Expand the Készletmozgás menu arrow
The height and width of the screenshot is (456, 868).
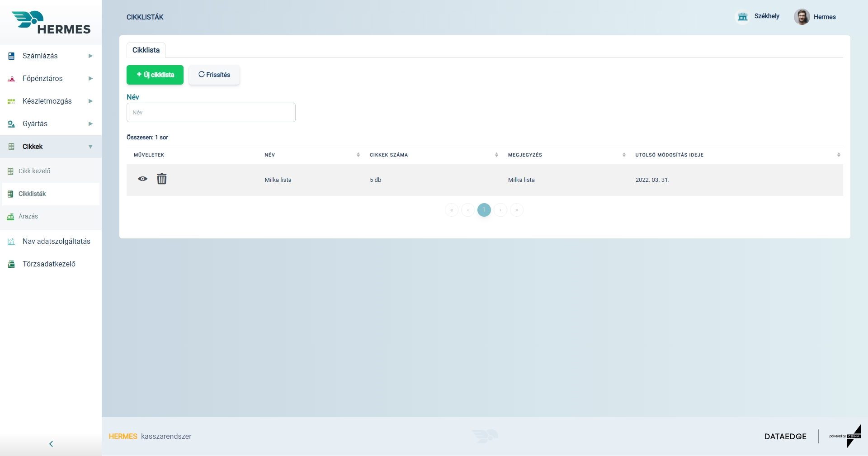click(90, 101)
